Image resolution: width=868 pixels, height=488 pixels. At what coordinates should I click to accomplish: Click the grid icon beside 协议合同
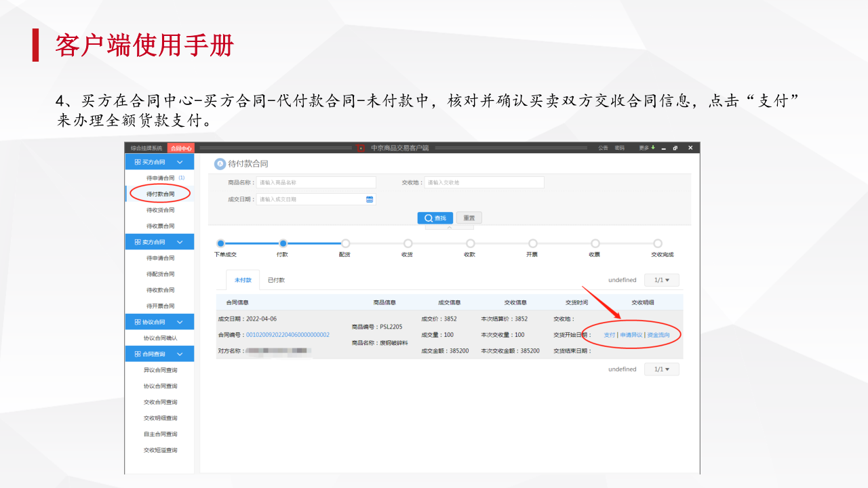click(x=138, y=322)
